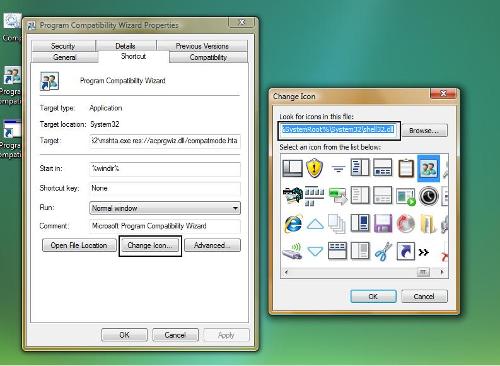Image resolution: width=500 pixels, height=366 pixels.
Task: Switch to the General tab
Action: pyautogui.click(x=65, y=57)
